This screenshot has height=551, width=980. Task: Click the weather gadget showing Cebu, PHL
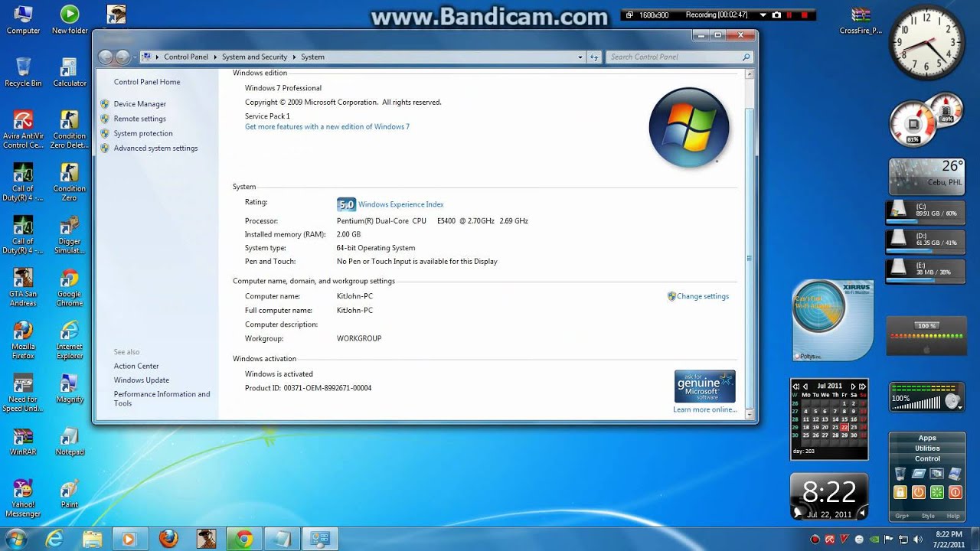click(926, 177)
